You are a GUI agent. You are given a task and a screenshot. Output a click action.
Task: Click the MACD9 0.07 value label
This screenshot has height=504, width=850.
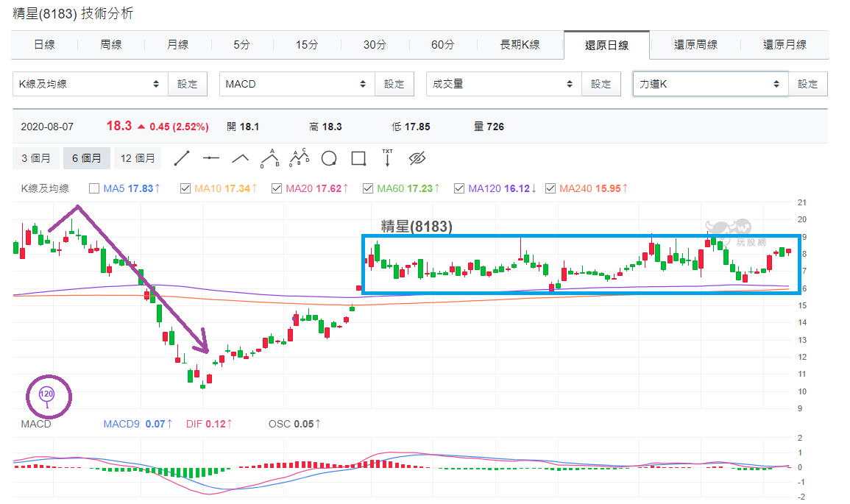pos(138,424)
